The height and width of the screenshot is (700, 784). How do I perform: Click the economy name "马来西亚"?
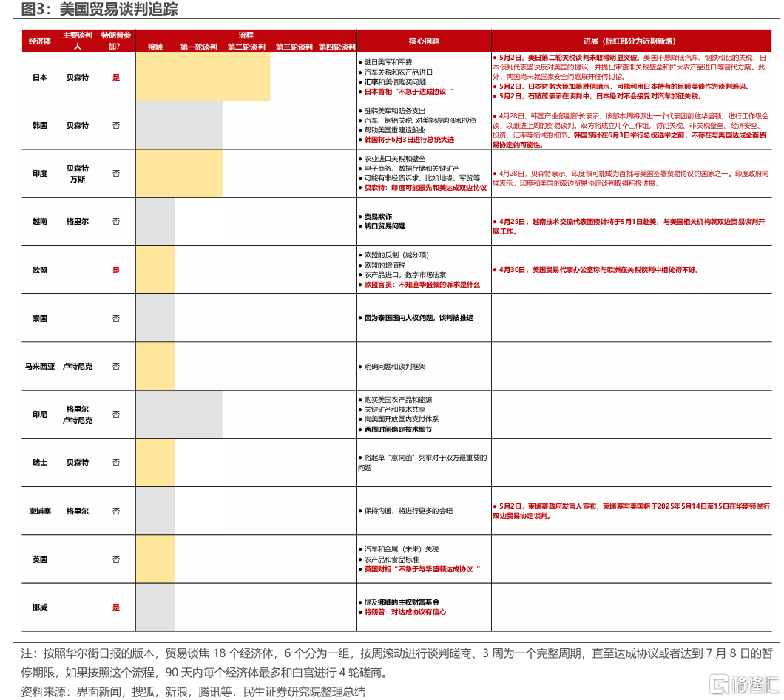(x=40, y=366)
